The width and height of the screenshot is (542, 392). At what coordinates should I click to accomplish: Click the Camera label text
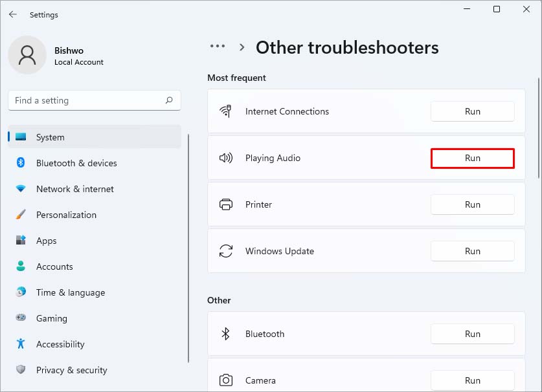tap(260, 380)
